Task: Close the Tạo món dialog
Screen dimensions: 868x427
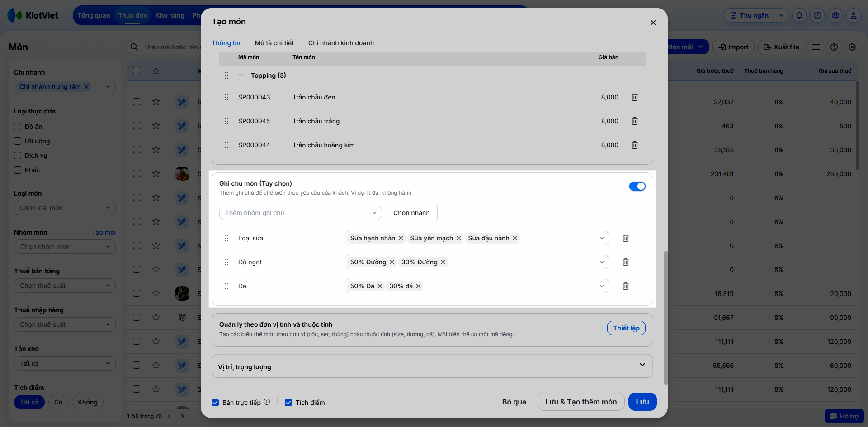Action: click(653, 23)
